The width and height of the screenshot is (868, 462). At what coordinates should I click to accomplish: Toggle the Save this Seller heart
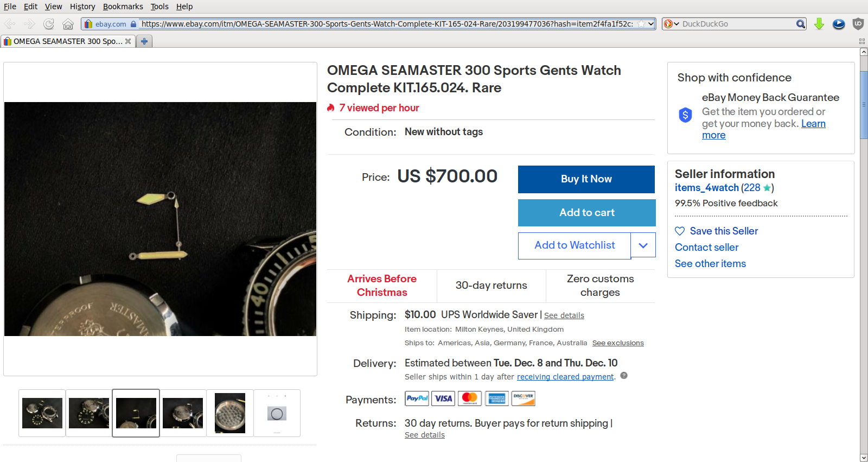tap(680, 231)
